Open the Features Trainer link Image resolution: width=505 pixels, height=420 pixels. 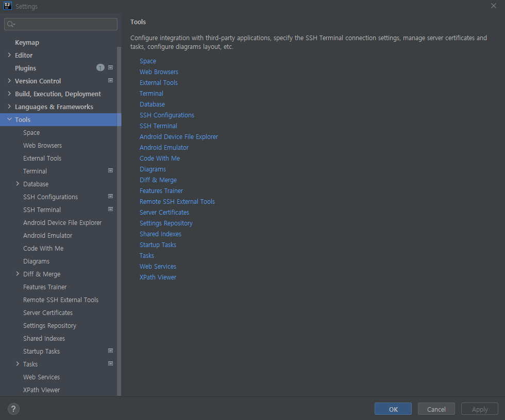(x=161, y=191)
